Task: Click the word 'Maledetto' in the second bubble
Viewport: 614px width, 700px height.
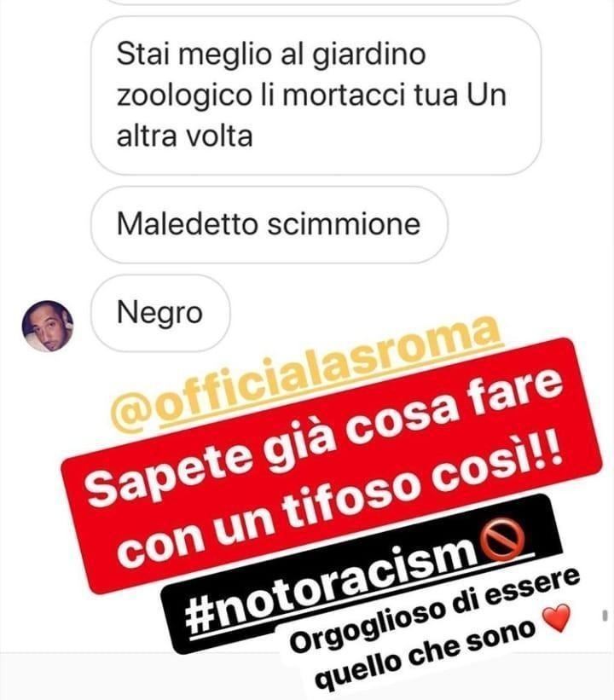Action: pos(187,223)
